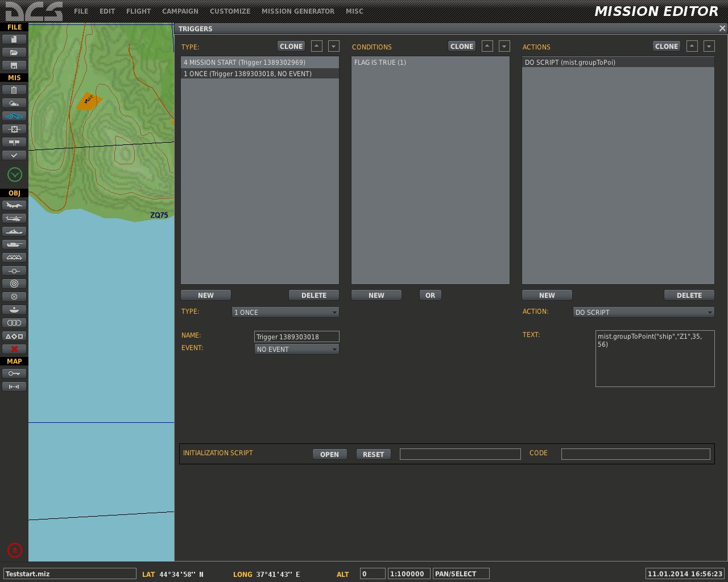
Task: Click the initialization script path field
Action: click(460, 454)
